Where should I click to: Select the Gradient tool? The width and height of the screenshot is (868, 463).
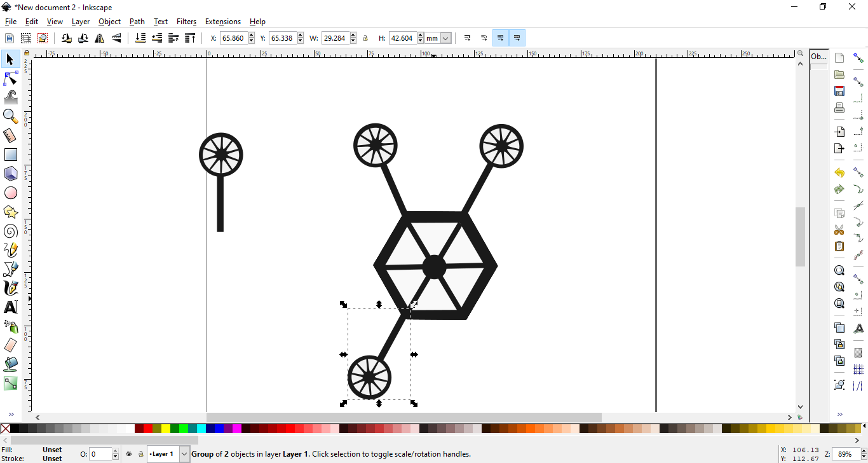coord(10,384)
